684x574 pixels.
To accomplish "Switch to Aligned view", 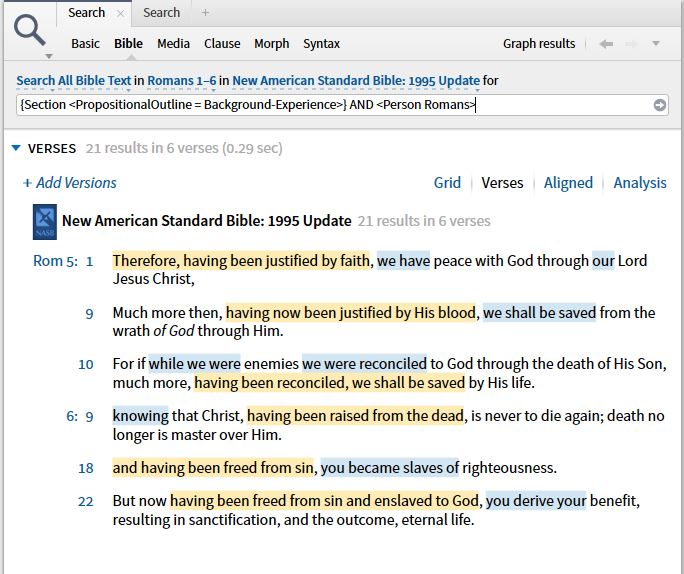I will 568,183.
